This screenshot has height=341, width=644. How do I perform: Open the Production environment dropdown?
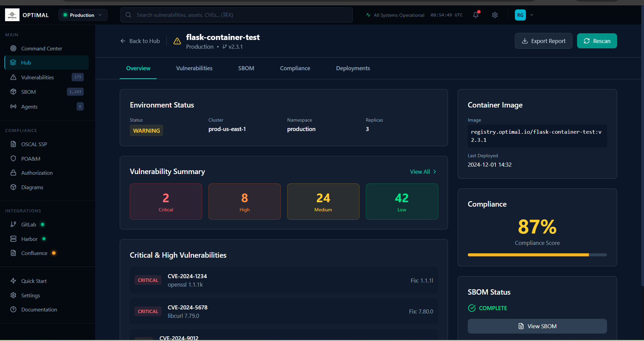(83, 15)
